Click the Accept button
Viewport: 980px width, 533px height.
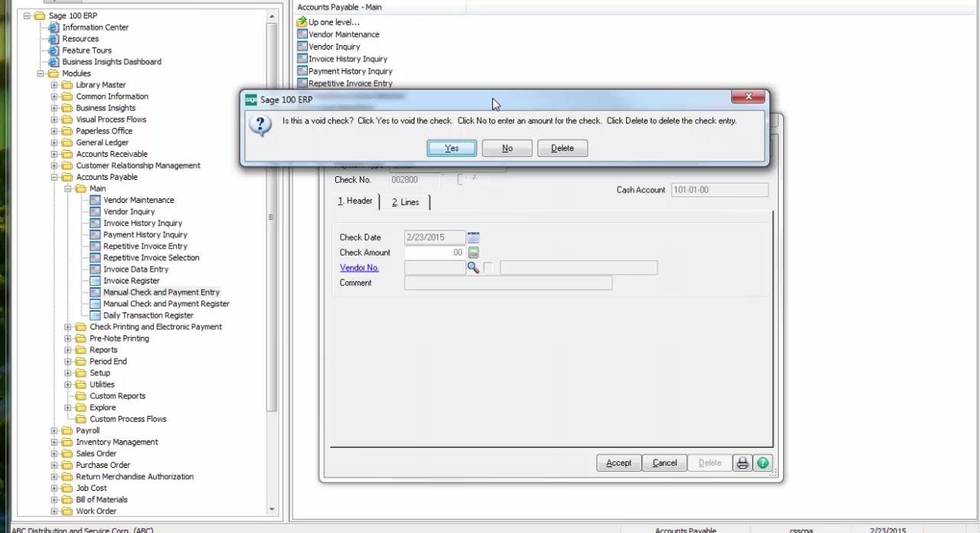619,463
